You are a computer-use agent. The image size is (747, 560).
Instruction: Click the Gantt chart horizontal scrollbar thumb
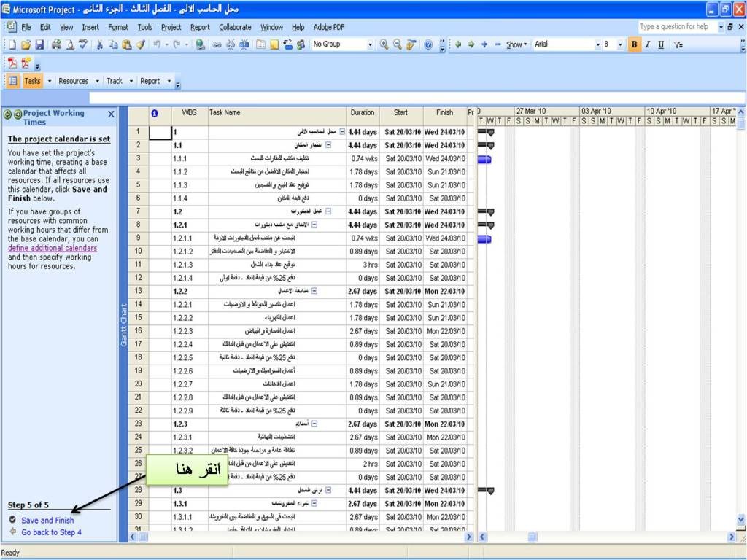[533, 537]
